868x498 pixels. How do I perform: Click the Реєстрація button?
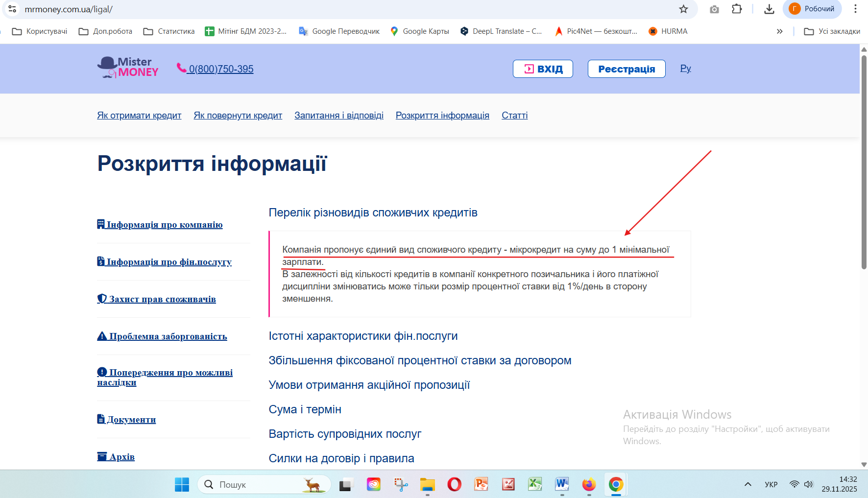click(627, 69)
